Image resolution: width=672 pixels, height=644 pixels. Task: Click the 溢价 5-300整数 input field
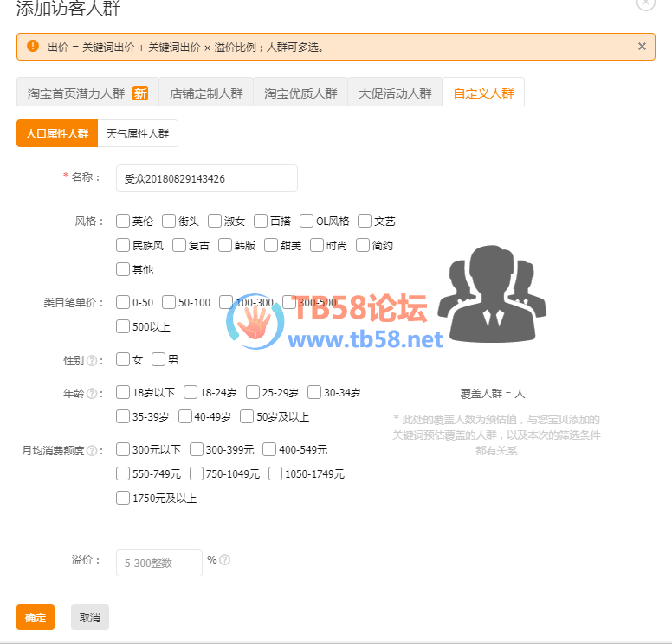pos(159,563)
